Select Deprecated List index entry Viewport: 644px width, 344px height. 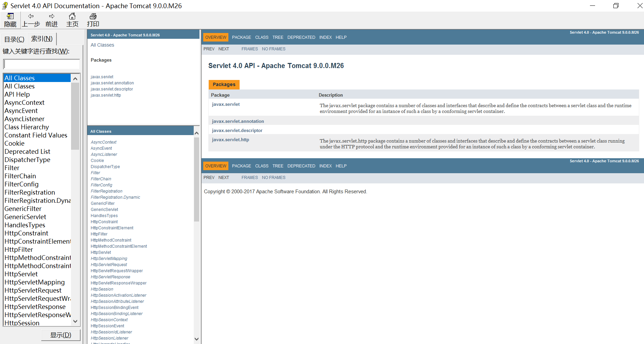27,151
